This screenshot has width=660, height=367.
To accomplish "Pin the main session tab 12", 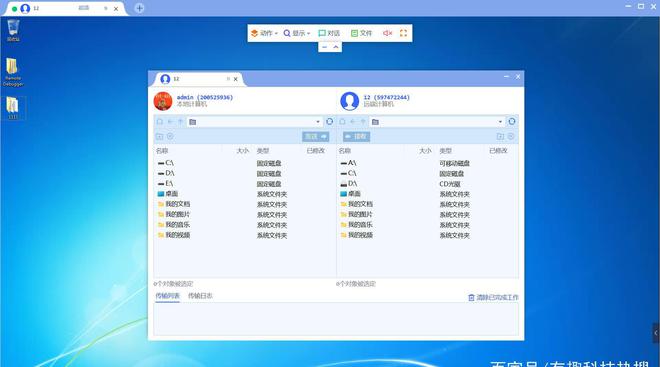I will click(106, 8).
